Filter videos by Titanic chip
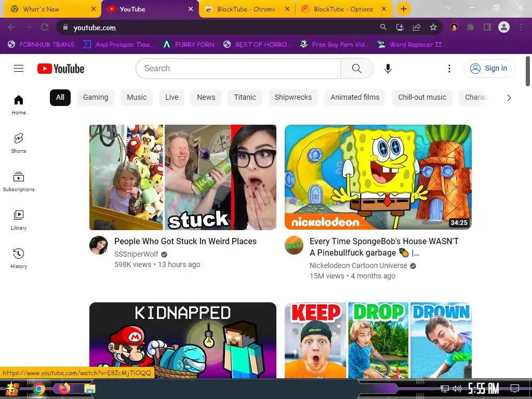Image resolution: width=532 pixels, height=399 pixels. (x=245, y=97)
